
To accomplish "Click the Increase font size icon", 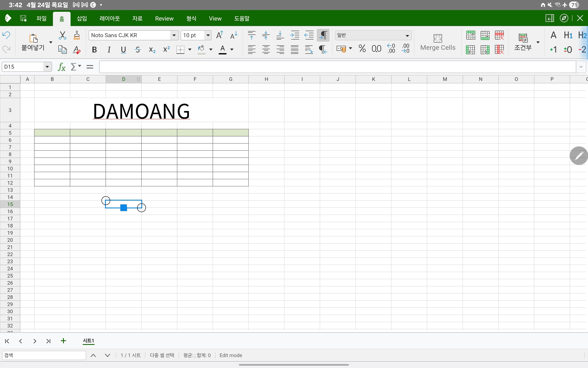I will (220, 35).
